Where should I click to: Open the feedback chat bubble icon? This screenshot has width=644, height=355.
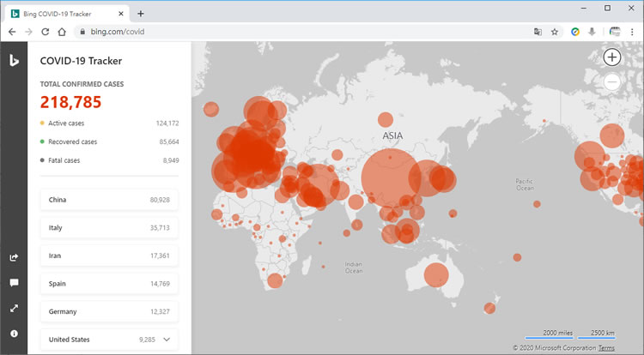click(x=14, y=282)
